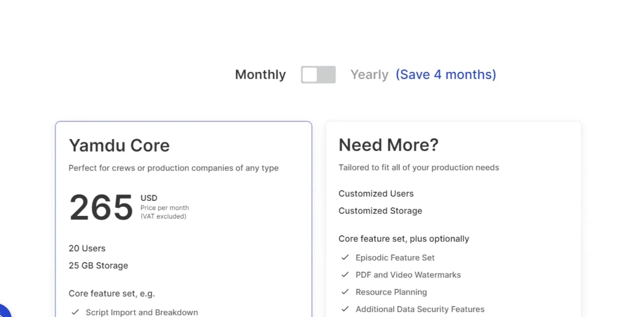
Task: Click the 25 GB Storage feature line
Action: [x=98, y=265]
